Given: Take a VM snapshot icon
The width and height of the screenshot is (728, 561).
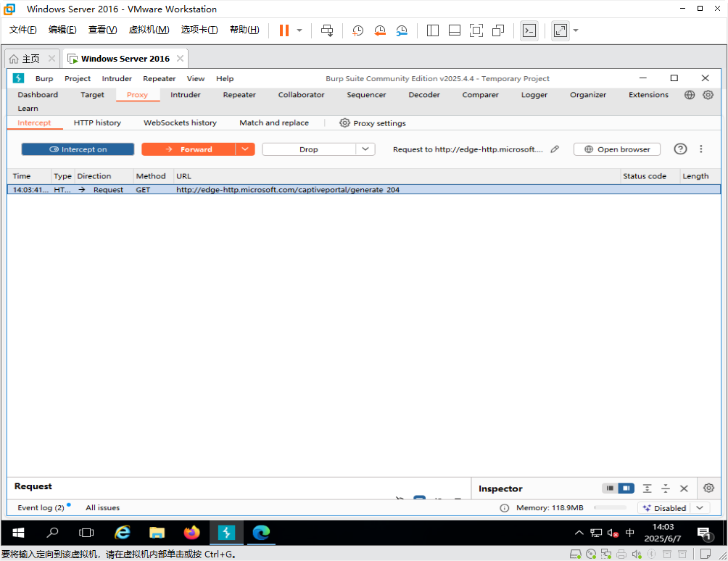Looking at the screenshot, I should [x=357, y=30].
